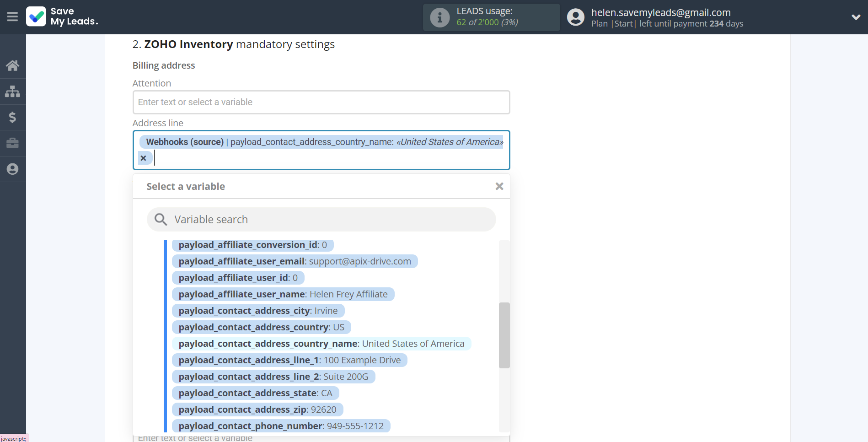The width and height of the screenshot is (868, 442).
Task: Click the LEADS usage info icon
Action: click(439, 17)
